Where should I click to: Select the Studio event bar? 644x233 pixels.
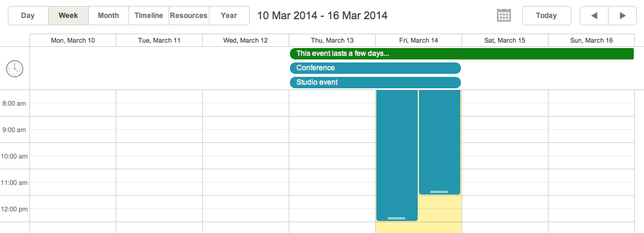(375, 82)
